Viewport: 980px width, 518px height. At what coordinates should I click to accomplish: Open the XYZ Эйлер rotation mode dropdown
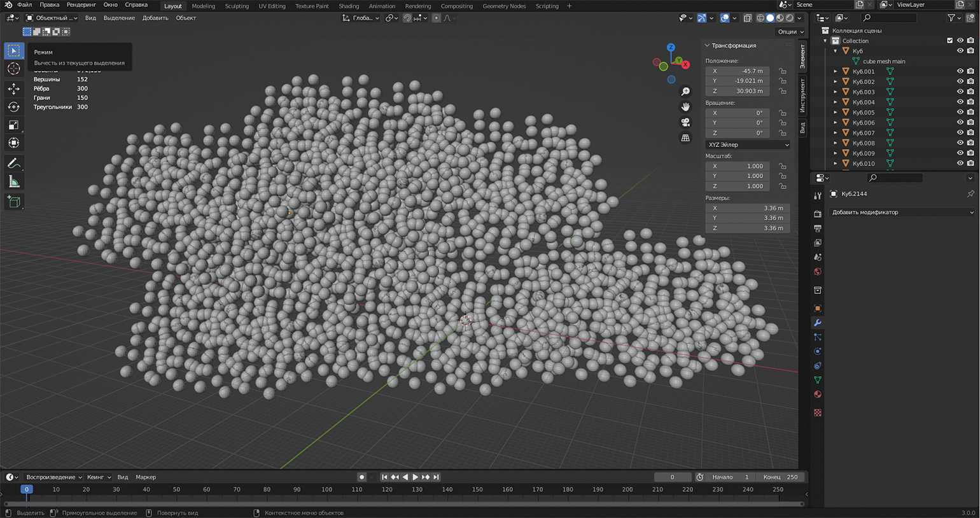(x=747, y=145)
